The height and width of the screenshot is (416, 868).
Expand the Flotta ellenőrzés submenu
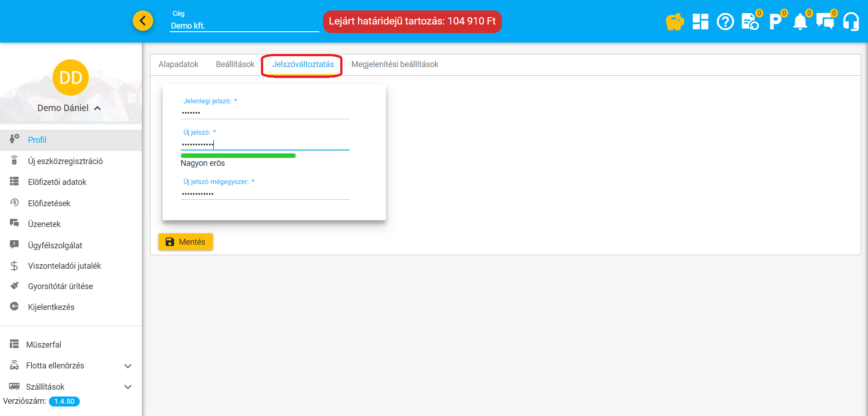[x=128, y=366]
